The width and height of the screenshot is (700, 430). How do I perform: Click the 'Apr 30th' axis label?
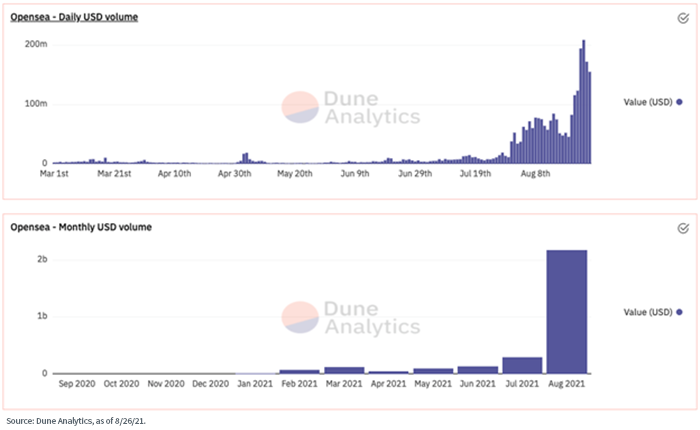pos(234,174)
